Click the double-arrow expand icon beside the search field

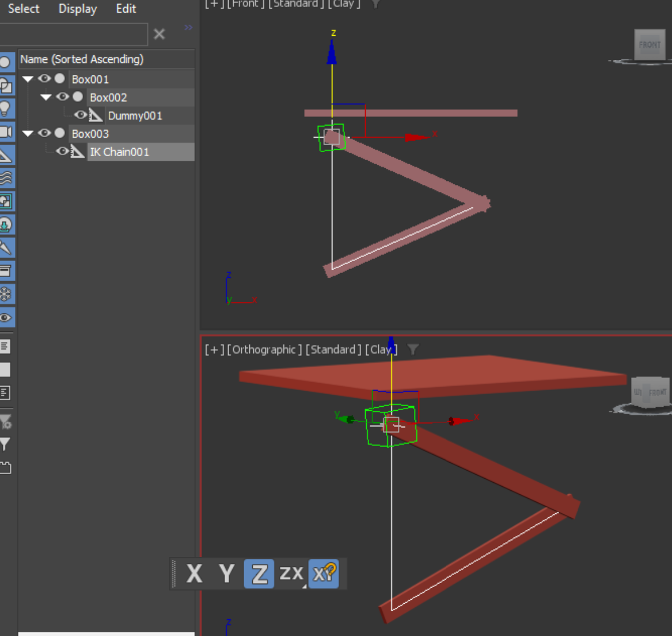pyautogui.click(x=188, y=28)
